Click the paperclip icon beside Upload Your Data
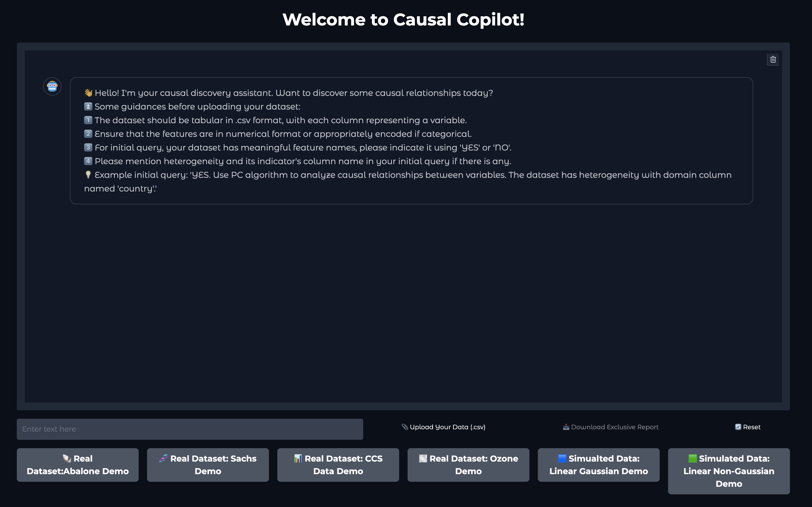Viewport: 812px width, 507px height. [405, 427]
